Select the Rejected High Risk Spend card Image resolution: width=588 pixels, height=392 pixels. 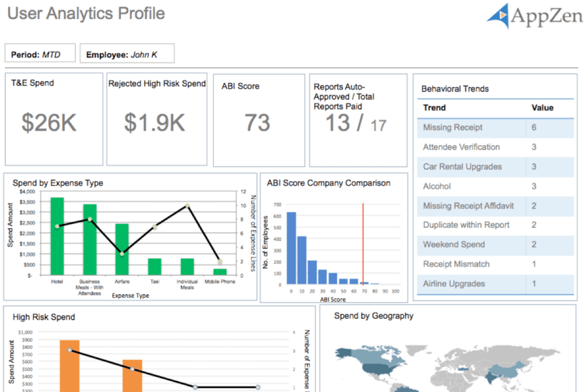157,119
